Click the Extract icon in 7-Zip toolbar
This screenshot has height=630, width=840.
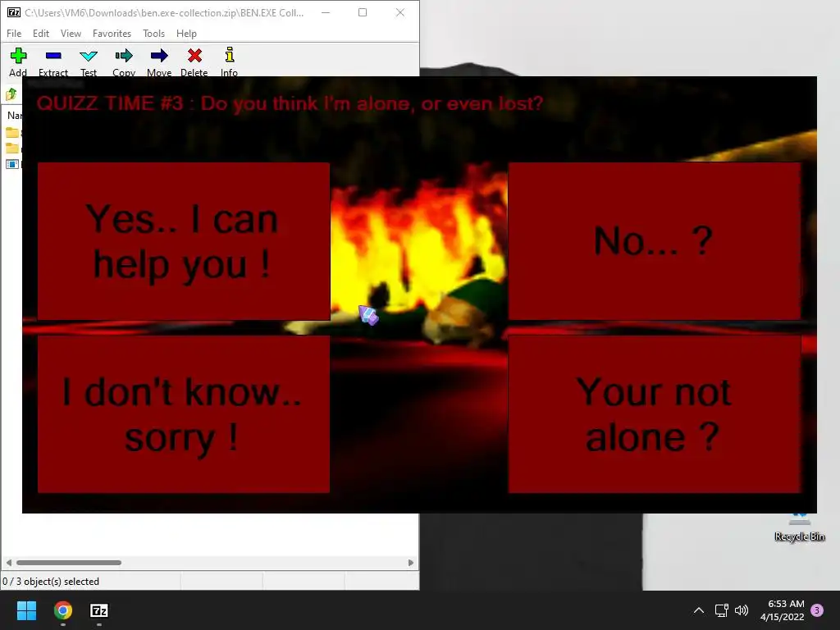(x=53, y=56)
